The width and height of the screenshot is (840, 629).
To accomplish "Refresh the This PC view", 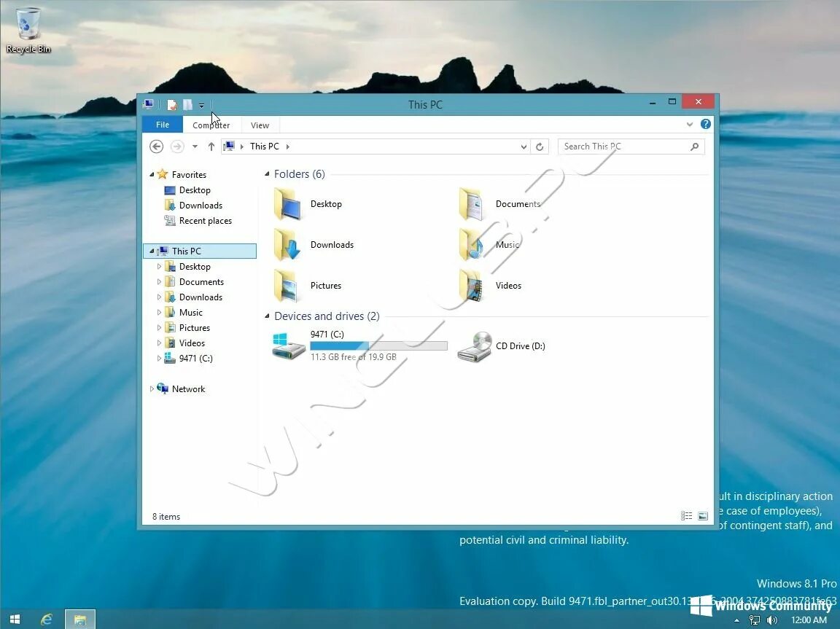I will pyautogui.click(x=540, y=146).
